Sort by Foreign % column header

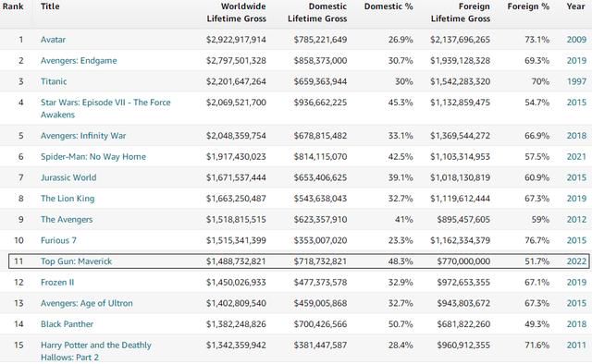pos(528,6)
